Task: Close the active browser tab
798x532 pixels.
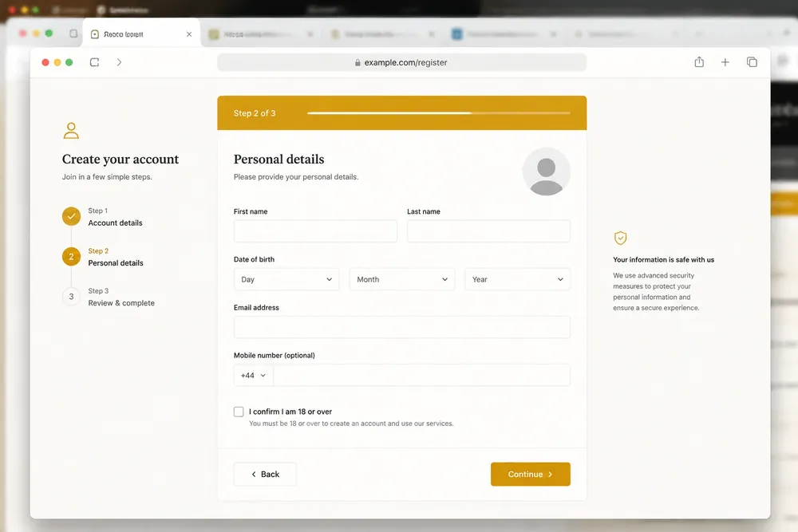Action: [x=189, y=34]
